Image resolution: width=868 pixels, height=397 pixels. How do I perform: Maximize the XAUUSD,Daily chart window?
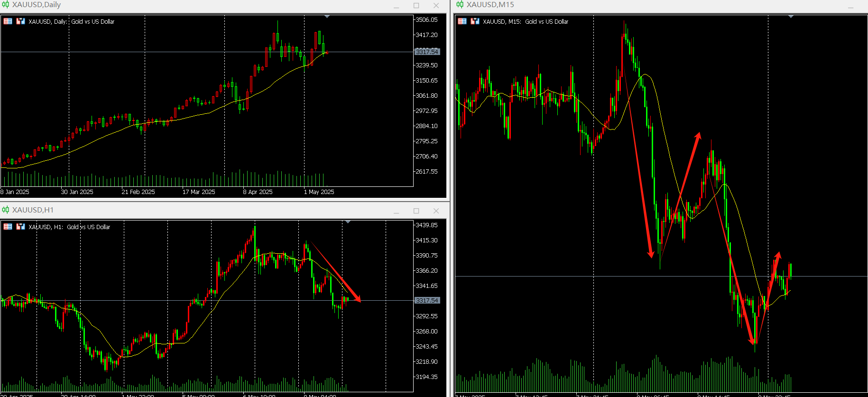click(416, 6)
